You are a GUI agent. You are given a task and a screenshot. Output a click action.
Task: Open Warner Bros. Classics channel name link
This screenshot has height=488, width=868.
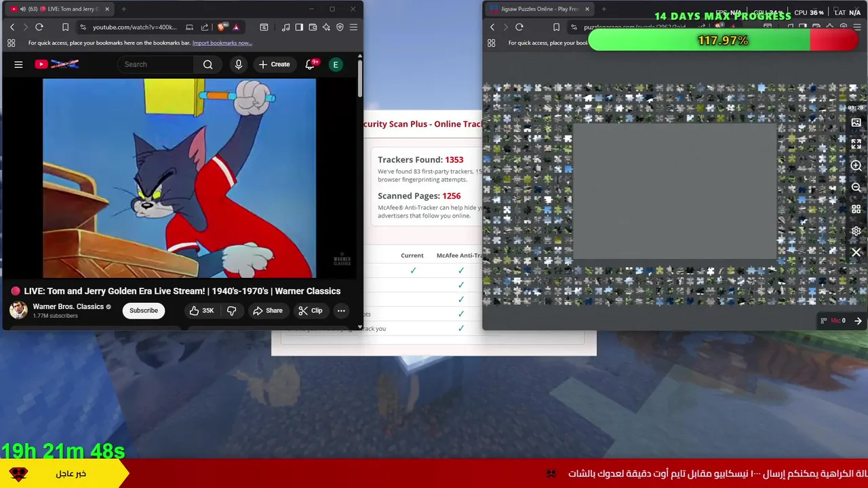click(x=68, y=306)
